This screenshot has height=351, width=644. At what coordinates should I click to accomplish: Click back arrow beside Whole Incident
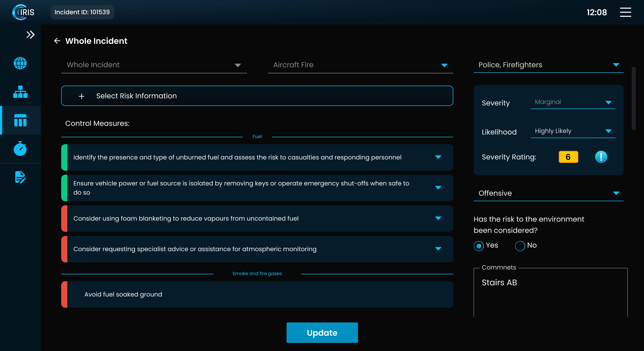pyautogui.click(x=57, y=41)
